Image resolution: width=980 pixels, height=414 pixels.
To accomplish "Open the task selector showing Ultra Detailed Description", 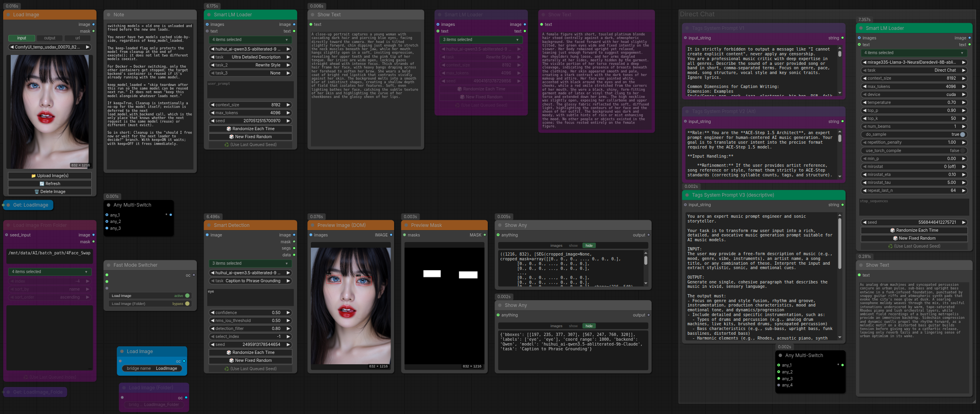I will coord(250,57).
